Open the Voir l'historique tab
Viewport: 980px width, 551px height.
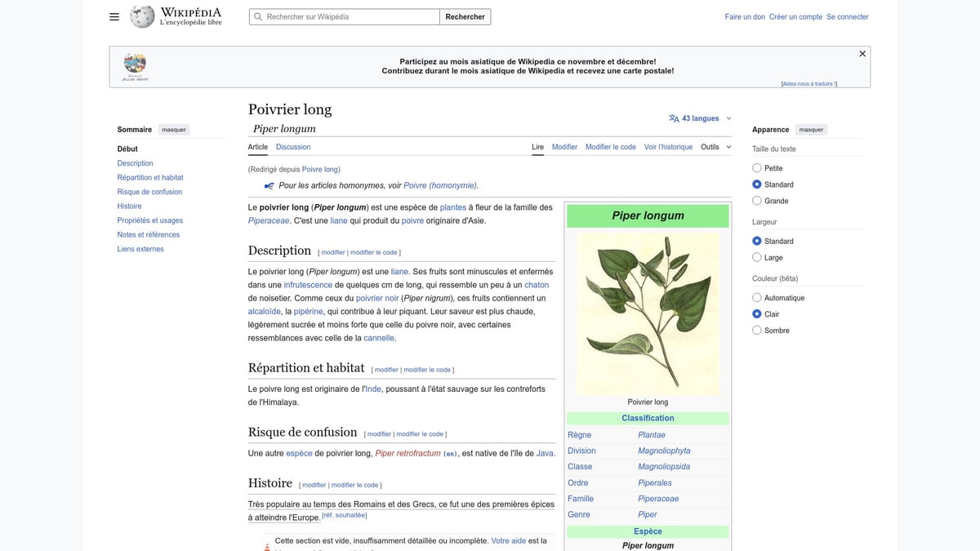click(x=667, y=147)
